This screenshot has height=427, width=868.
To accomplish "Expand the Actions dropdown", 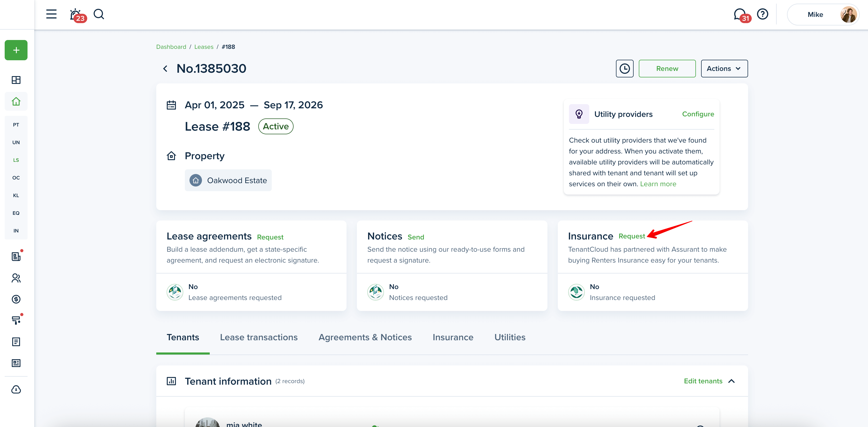I will point(724,69).
